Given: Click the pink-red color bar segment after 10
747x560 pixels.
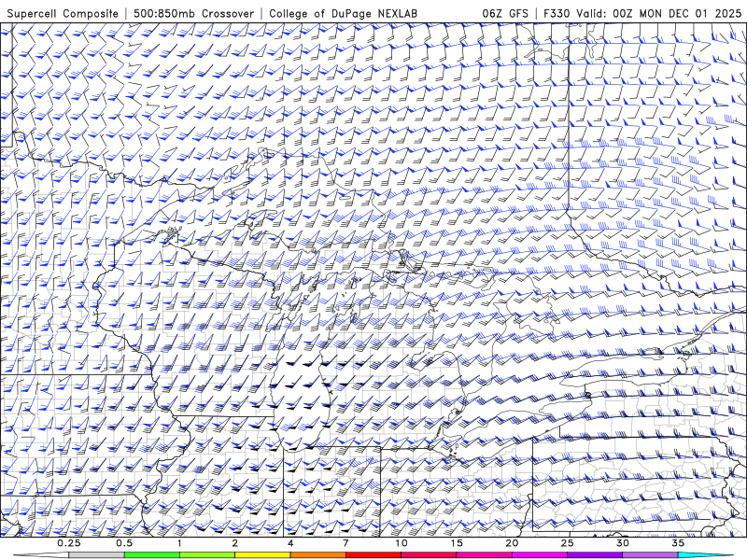Looking at the screenshot, I should click(x=429, y=555).
